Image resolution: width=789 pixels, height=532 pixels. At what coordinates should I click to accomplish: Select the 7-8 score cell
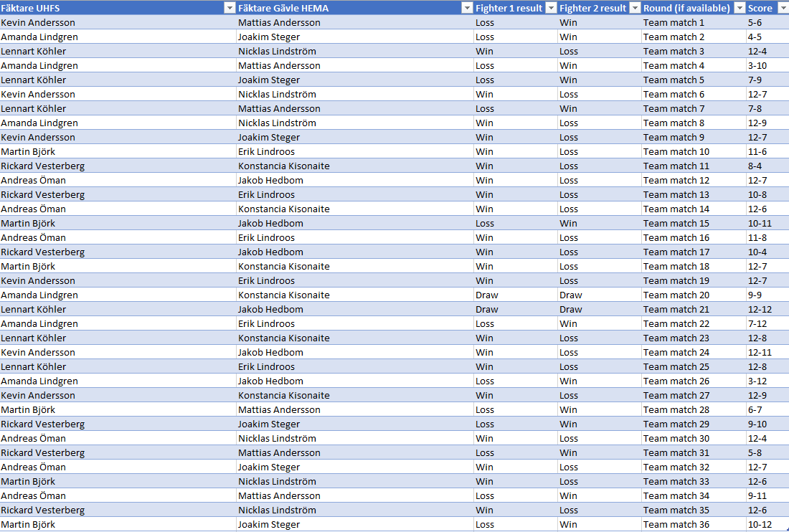[768, 108]
